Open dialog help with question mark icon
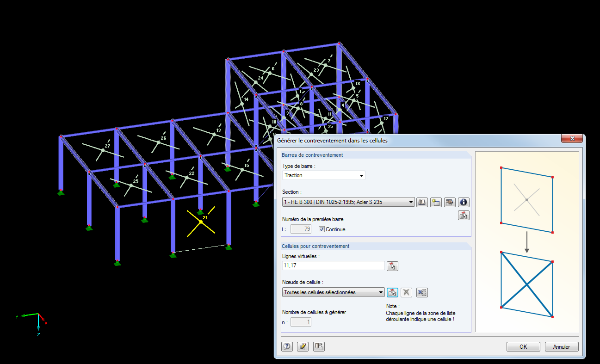The image size is (600, 364). point(287,346)
